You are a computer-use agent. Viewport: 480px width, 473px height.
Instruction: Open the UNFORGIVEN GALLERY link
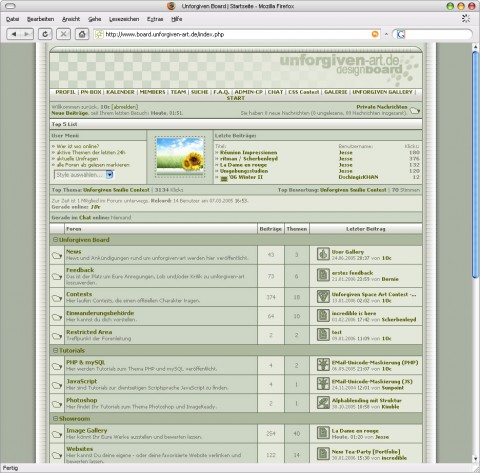382,92
